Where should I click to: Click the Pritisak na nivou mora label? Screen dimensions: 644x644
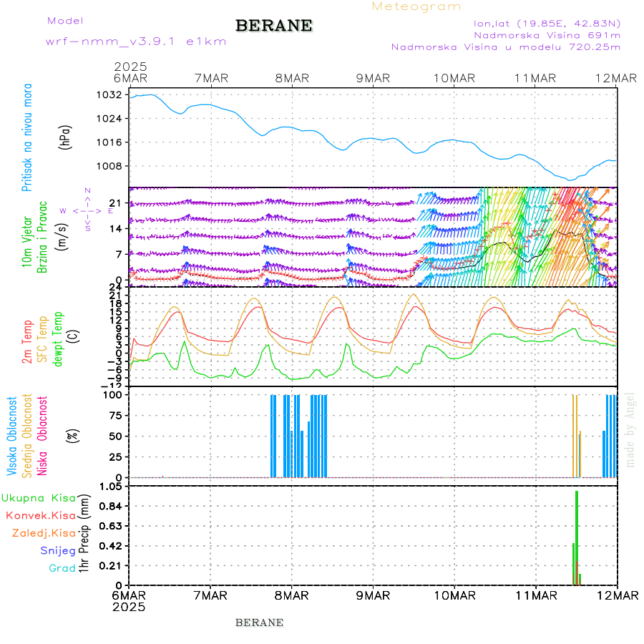tap(26, 137)
